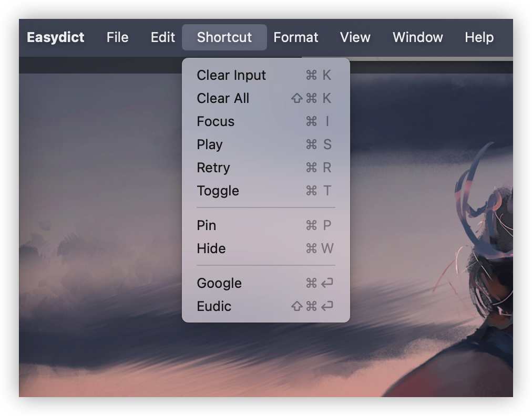
Task: Choose Pin to pin the window
Action: pyautogui.click(x=266, y=225)
